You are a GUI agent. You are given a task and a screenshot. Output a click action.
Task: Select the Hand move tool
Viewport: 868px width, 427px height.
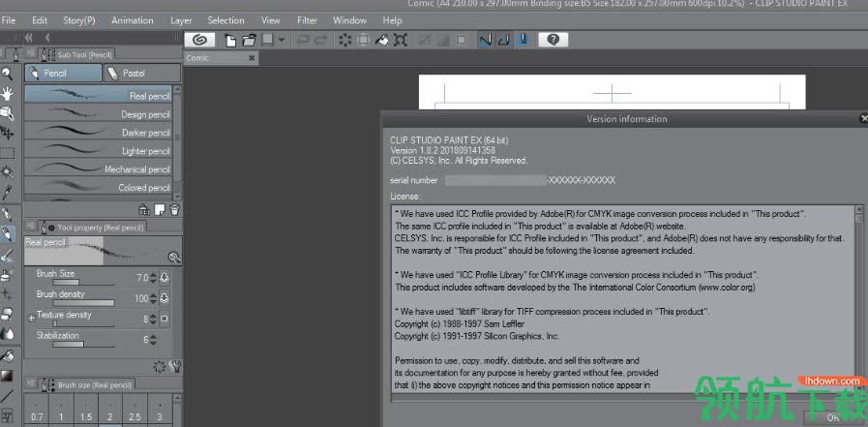7,93
